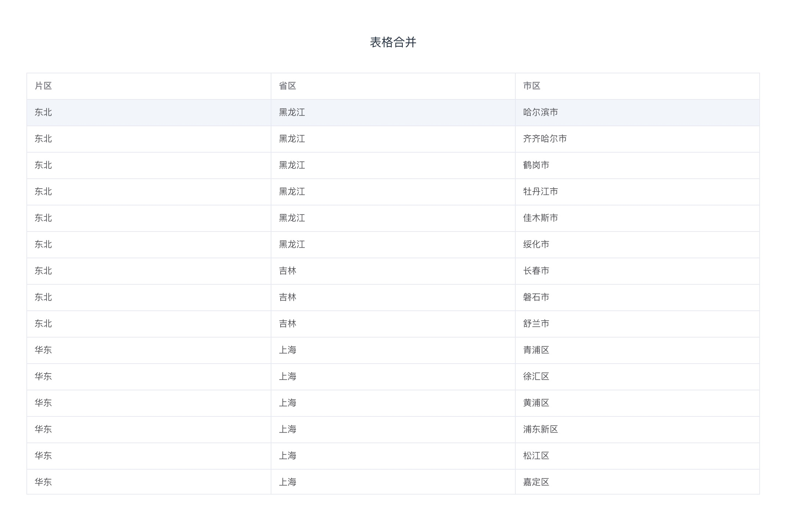This screenshot has width=793, height=532.
Task: Select the 徐汇区 cell
Action: [x=536, y=376]
